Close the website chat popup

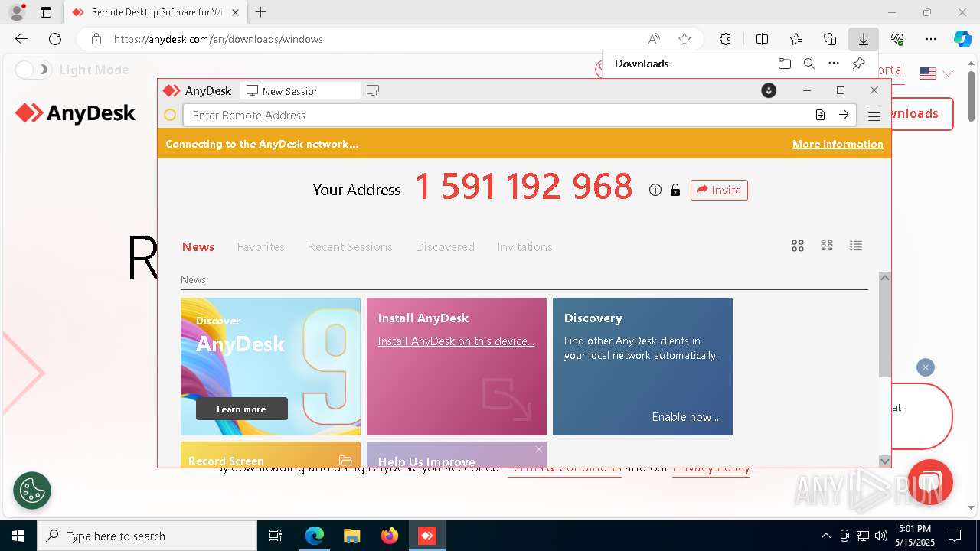click(926, 367)
